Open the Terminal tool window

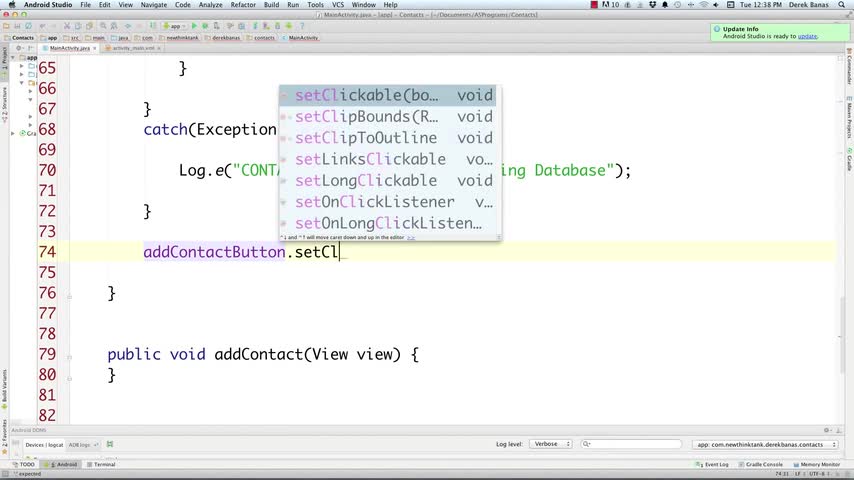(x=101, y=464)
